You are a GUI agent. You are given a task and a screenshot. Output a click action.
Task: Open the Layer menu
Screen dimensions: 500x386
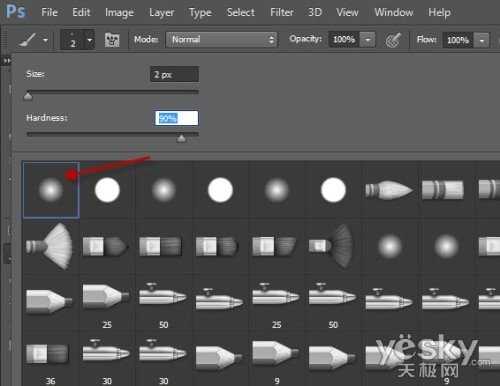click(162, 13)
